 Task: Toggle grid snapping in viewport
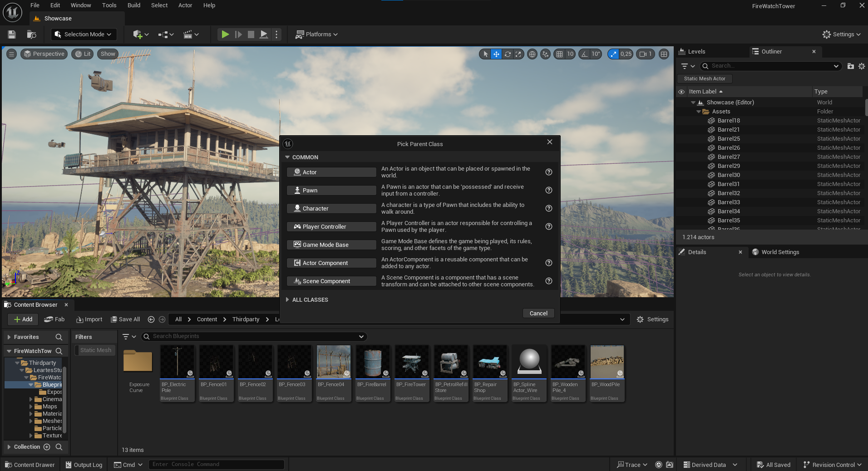(x=560, y=54)
